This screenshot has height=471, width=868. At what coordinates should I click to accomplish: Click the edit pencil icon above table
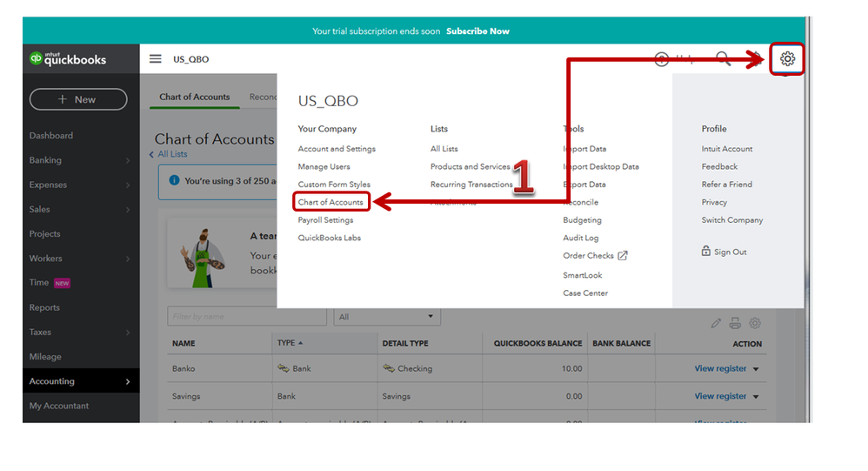click(716, 323)
